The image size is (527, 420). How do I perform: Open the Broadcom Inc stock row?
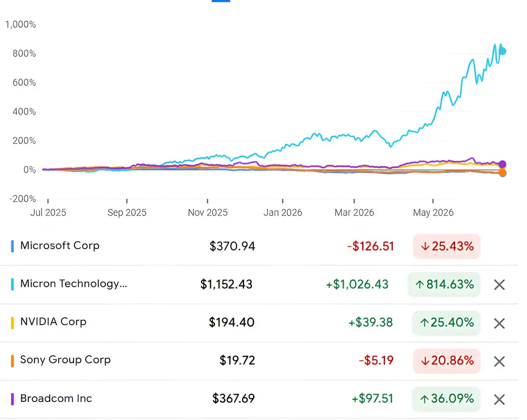click(259, 399)
